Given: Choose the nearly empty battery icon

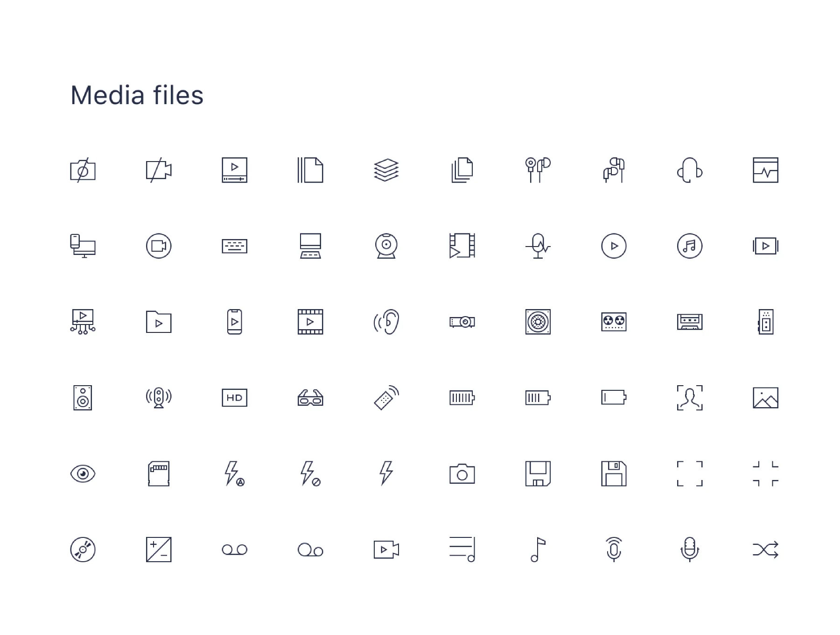Looking at the screenshot, I should pyautogui.click(x=614, y=398).
